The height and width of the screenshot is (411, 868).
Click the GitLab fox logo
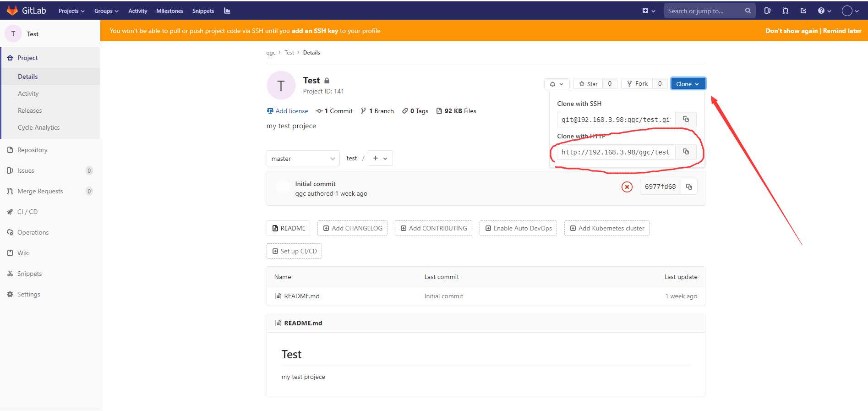[x=12, y=10]
